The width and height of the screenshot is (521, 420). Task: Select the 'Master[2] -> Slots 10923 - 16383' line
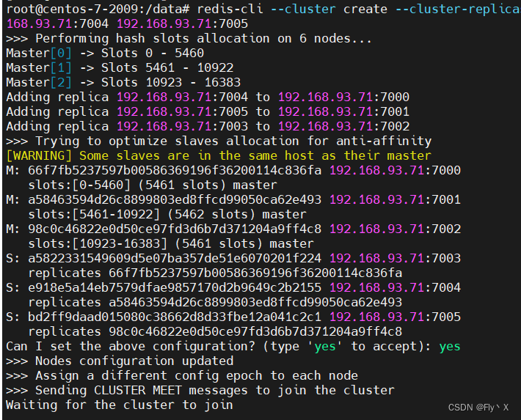pyautogui.click(x=123, y=82)
